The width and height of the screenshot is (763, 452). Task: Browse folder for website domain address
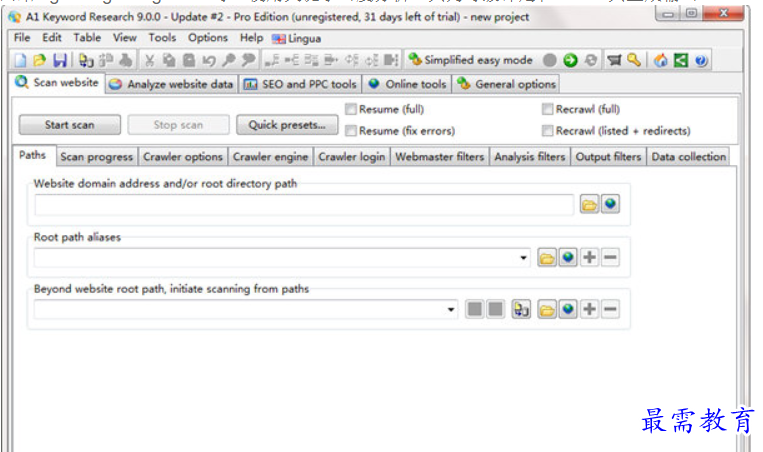[589, 204]
